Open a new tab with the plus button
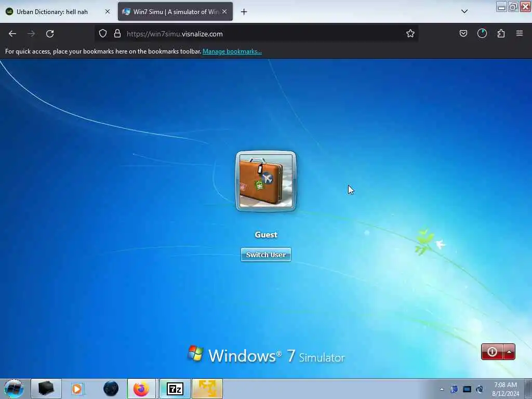 [244, 12]
